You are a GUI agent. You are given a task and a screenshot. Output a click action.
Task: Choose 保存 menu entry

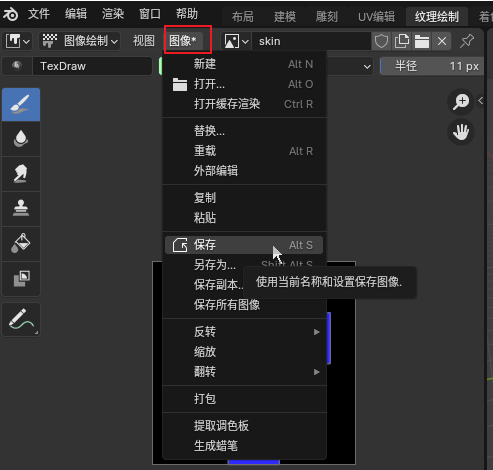[x=244, y=245]
